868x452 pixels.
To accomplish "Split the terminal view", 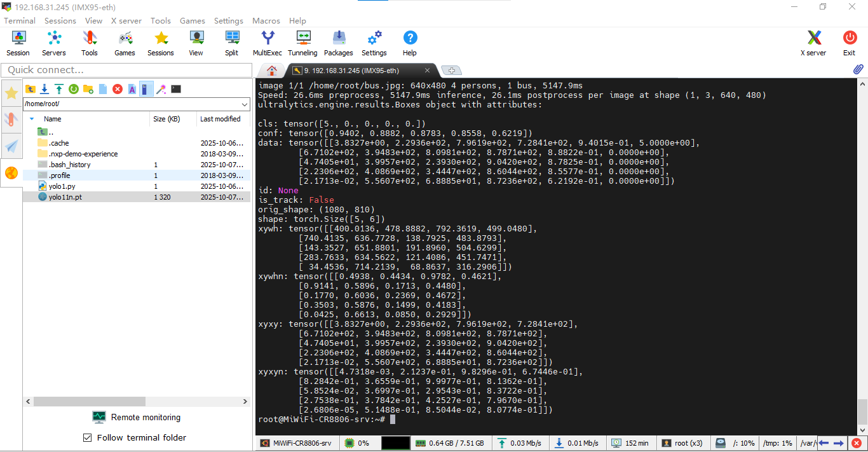I will pos(231,43).
